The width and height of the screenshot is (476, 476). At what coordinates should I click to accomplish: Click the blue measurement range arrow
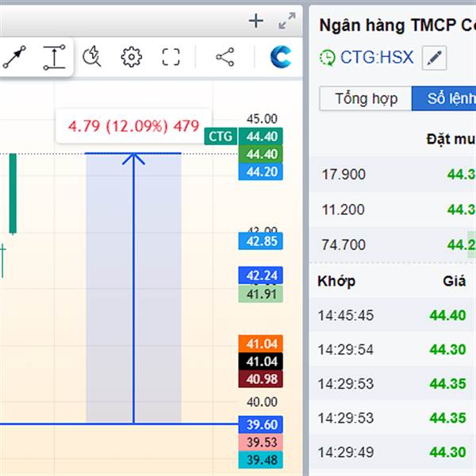(x=133, y=289)
